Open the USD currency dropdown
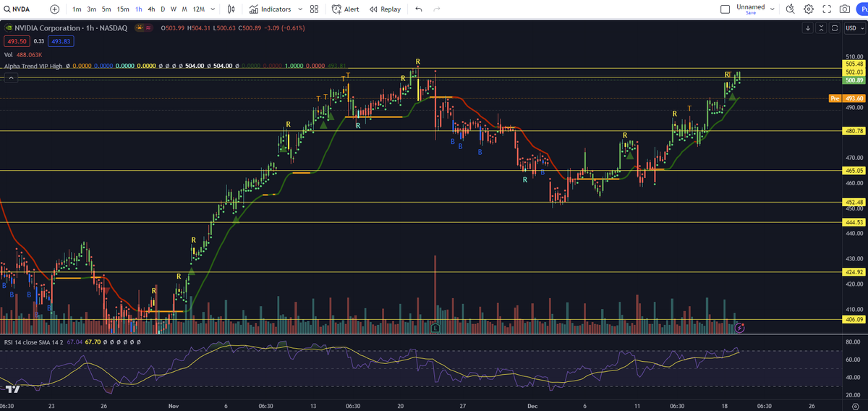The height and width of the screenshot is (411, 868). (x=854, y=28)
